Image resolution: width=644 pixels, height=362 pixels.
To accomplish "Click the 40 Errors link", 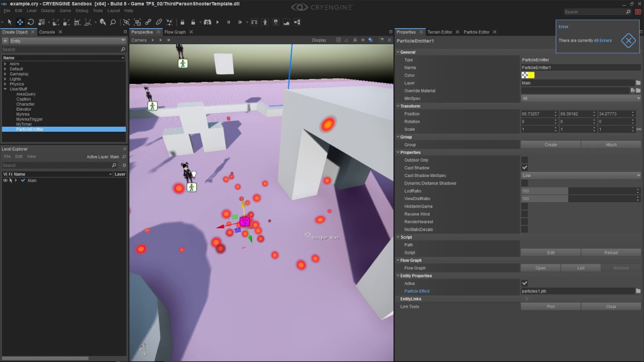I will click(x=603, y=41).
